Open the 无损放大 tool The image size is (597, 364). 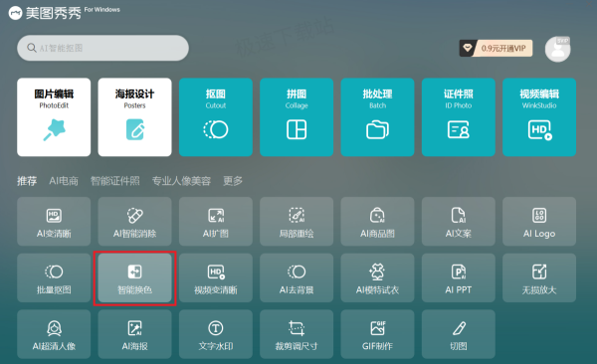(x=539, y=277)
